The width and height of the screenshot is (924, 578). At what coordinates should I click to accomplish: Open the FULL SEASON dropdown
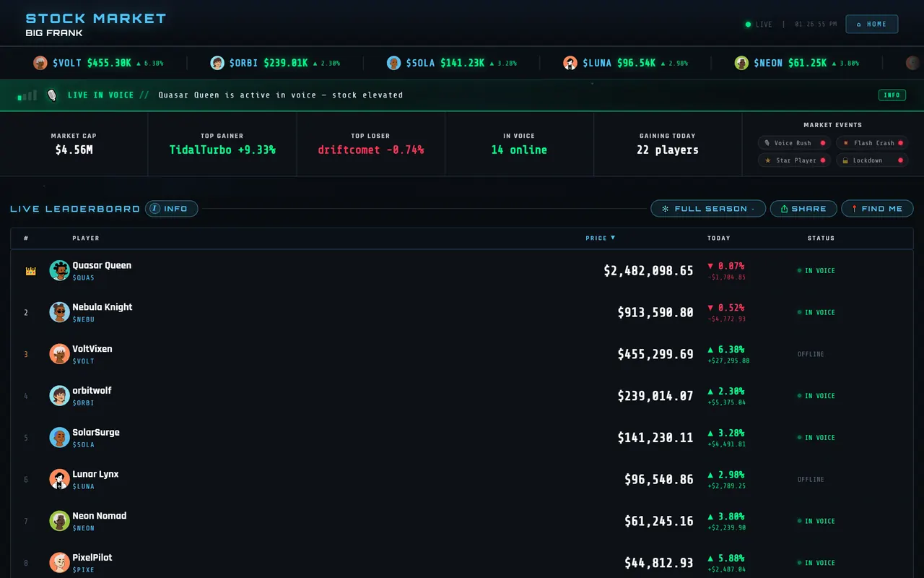[708, 209]
